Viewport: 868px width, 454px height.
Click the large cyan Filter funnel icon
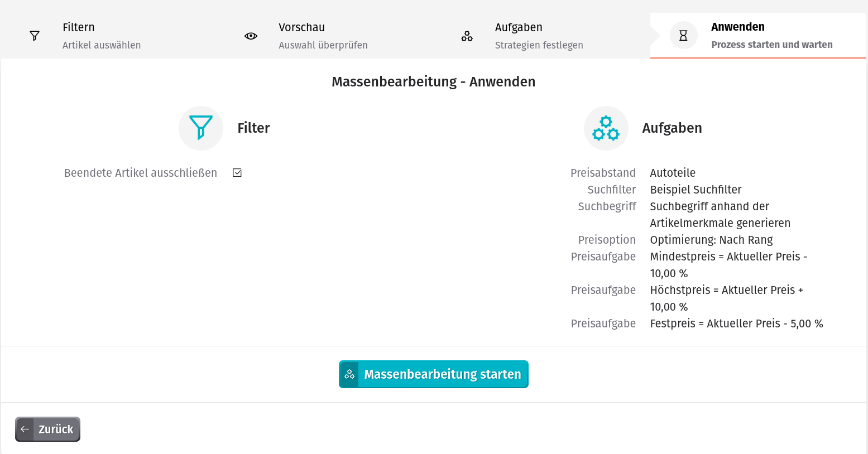point(201,128)
